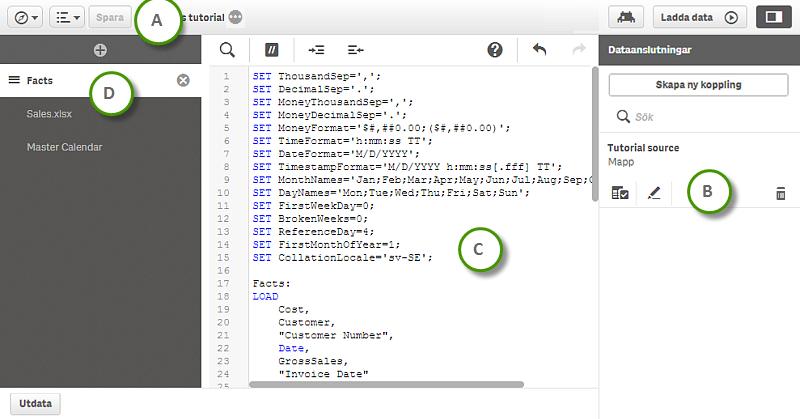
Task: Open the compass navigation dropdown
Action: click(26, 18)
